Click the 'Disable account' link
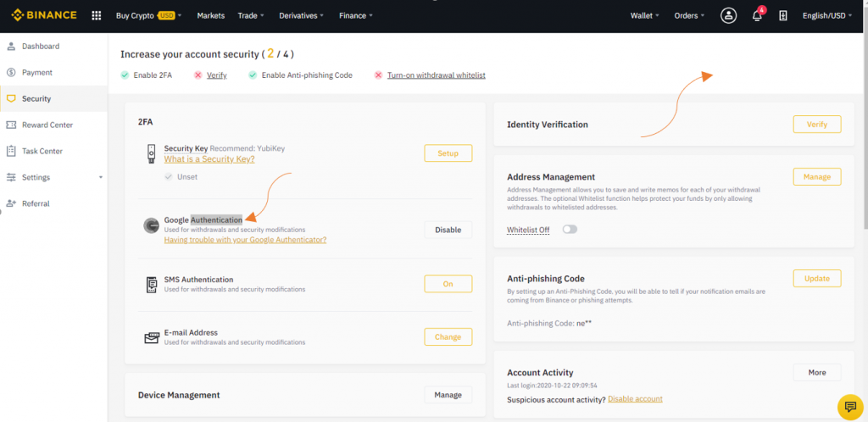The width and height of the screenshot is (868, 422). (635, 399)
